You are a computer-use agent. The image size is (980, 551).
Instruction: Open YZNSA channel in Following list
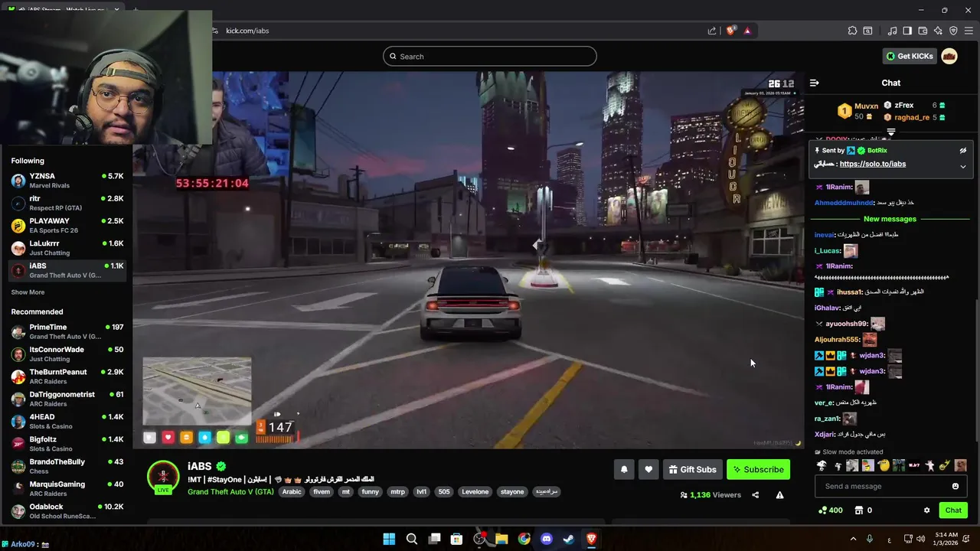click(x=67, y=181)
